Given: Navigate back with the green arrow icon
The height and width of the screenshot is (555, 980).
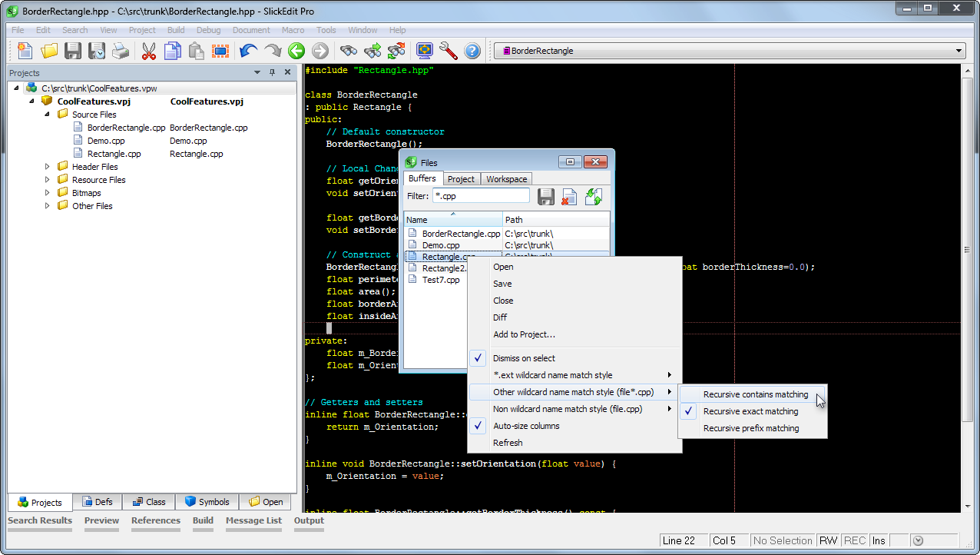Looking at the screenshot, I should [x=296, y=51].
